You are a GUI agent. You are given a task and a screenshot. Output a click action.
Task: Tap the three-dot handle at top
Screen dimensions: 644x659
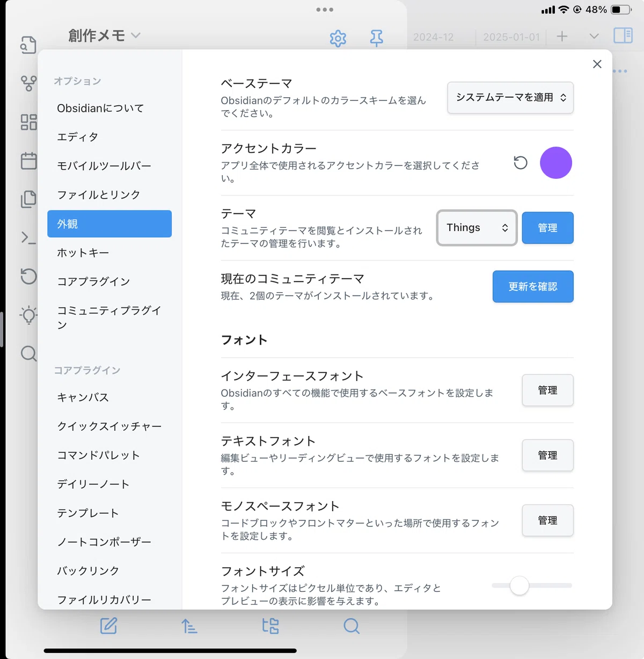[x=325, y=10]
